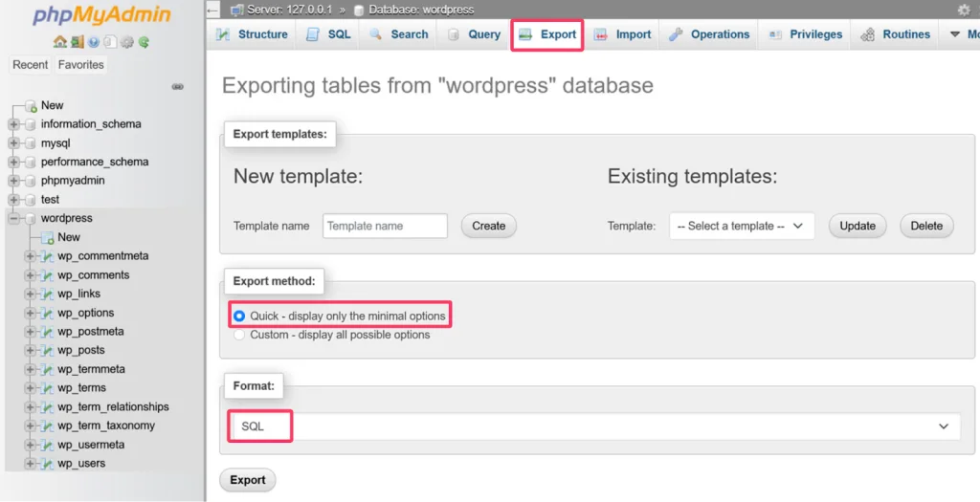Click the Export button at bottom
Image resolution: width=980 pixels, height=502 pixels.
click(x=248, y=480)
